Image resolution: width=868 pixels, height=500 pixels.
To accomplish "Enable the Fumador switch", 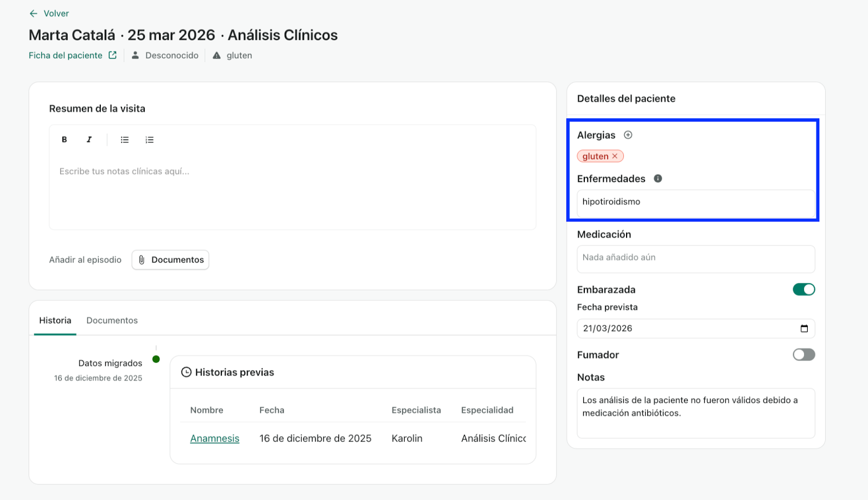I will (x=803, y=355).
